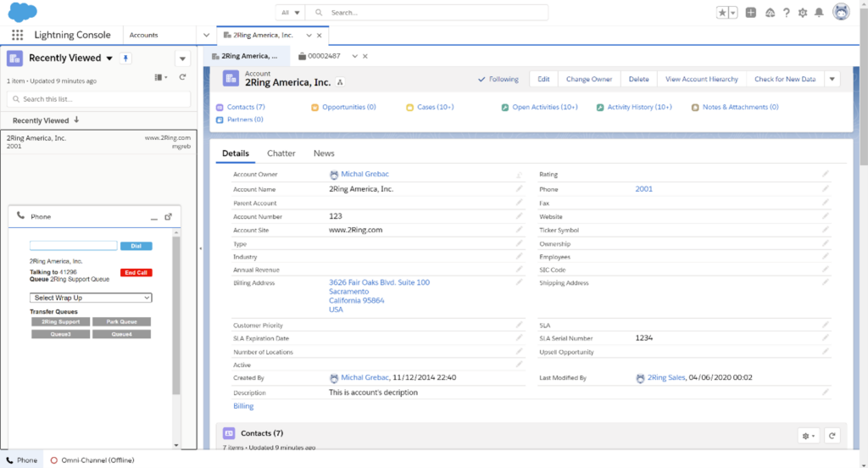Edit the Description field pencil icon
Screen dimensions: 868x468
[825, 393]
